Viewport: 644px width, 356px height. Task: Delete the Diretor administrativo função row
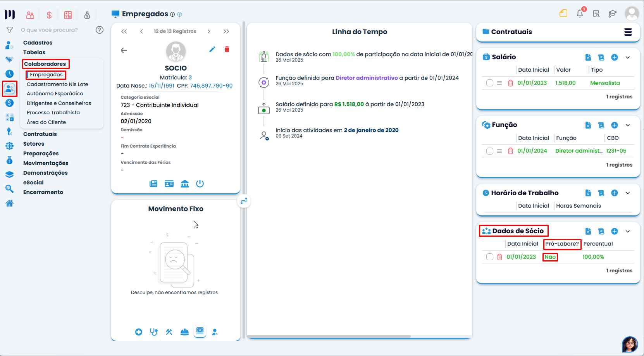[511, 151]
